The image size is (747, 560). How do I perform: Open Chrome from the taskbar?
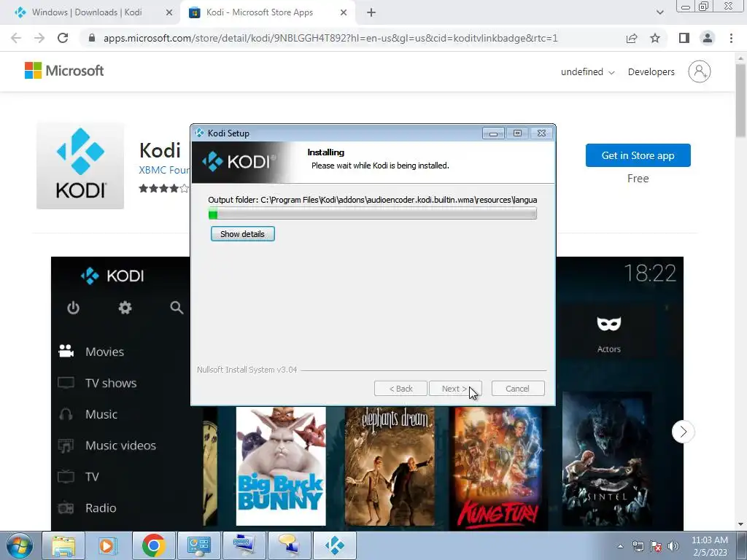coord(153,545)
